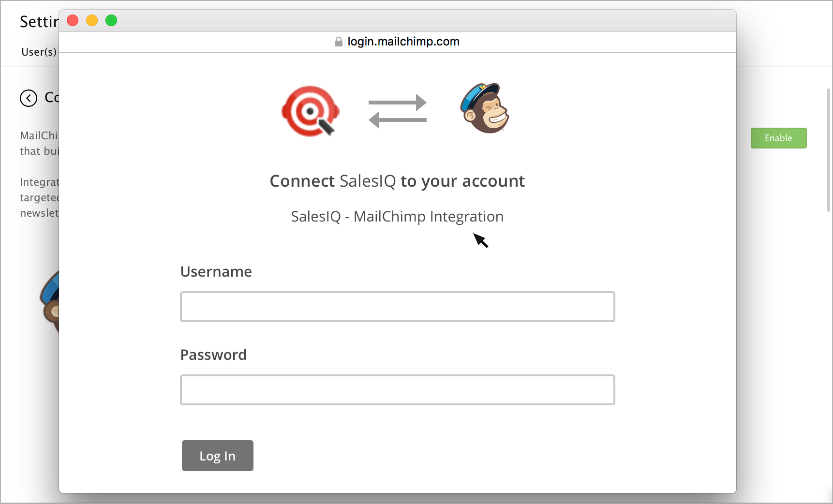Click the Username input field

pos(397,307)
